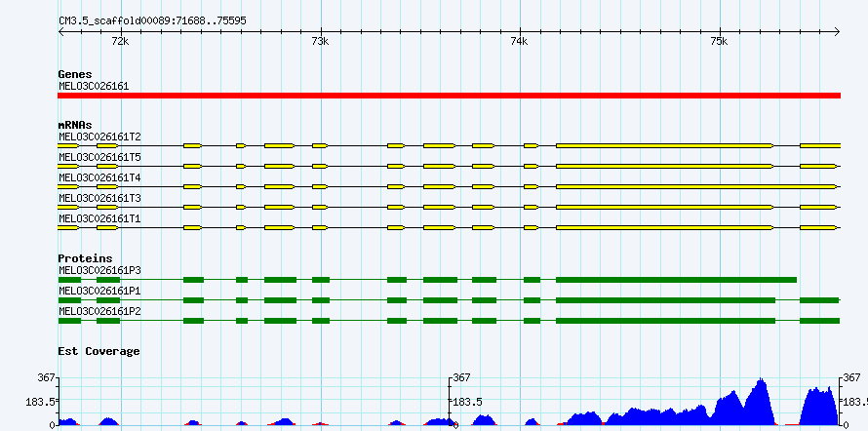Click the 75k ruler tick label
Image resolution: width=868 pixels, height=431 pixels.
[719, 41]
